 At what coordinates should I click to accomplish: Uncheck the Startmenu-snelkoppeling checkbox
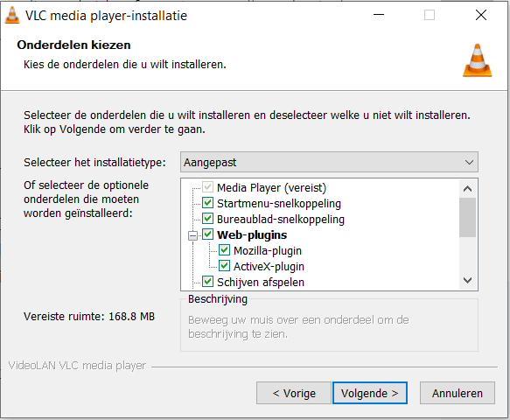(207, 203)
